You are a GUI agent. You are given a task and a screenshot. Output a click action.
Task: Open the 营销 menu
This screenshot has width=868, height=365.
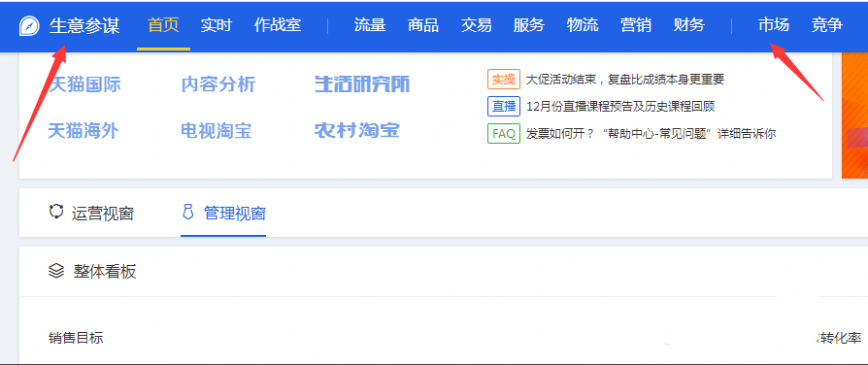(x=636, y=25)
